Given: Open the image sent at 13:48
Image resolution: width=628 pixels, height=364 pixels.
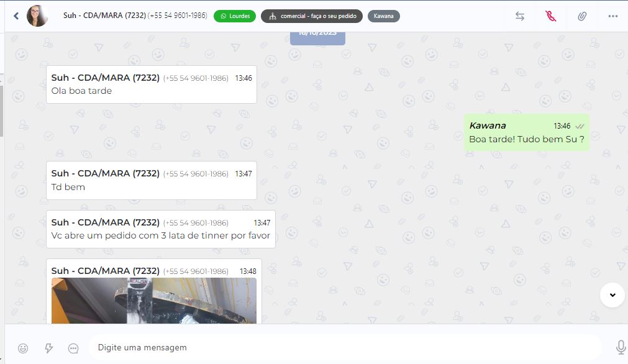Looking at the screenshot, I should 154,301.
